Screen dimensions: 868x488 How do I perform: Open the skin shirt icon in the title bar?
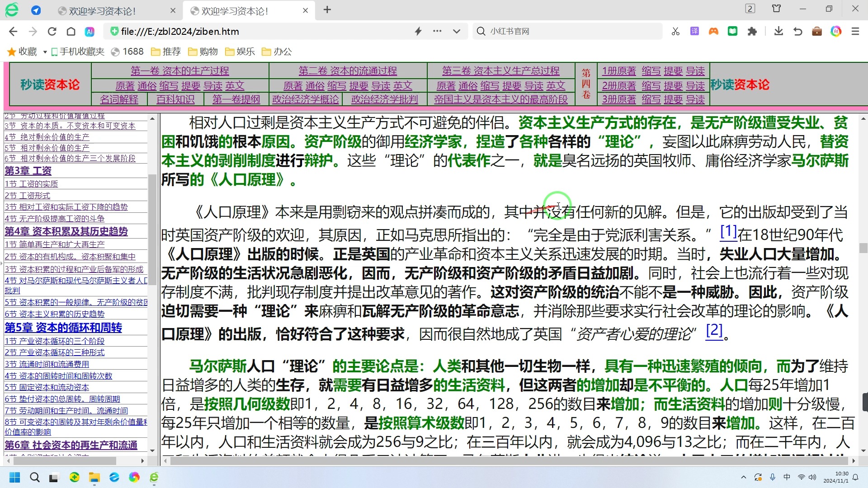[x=776, y=9]
